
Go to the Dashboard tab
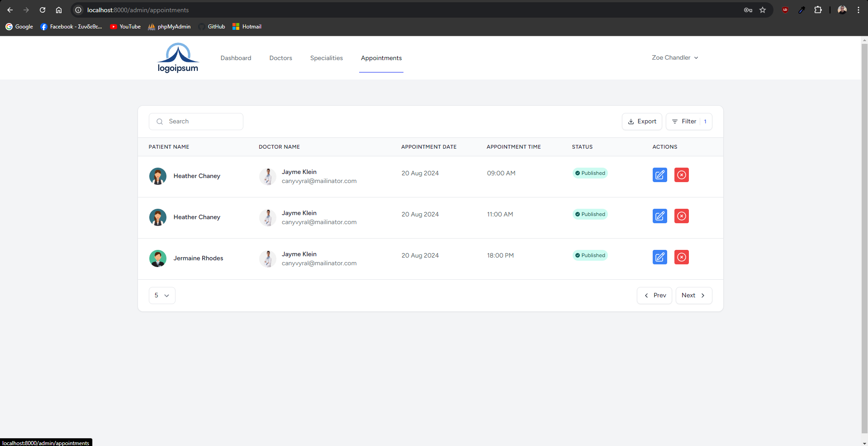[236, 58]
